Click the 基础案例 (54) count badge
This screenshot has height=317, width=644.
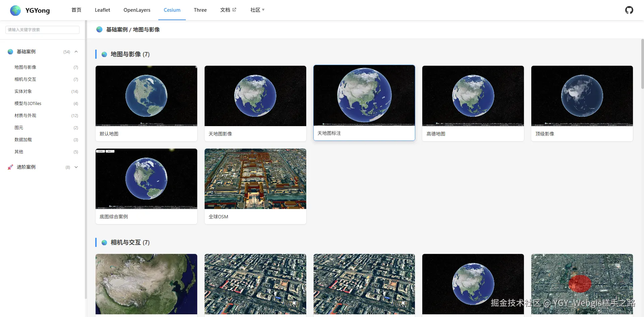click(67, 52)
